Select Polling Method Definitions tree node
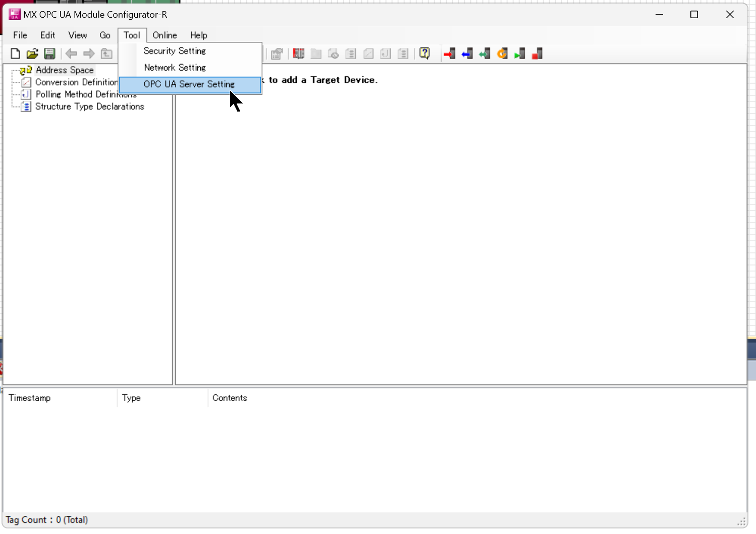 [86, 94]
